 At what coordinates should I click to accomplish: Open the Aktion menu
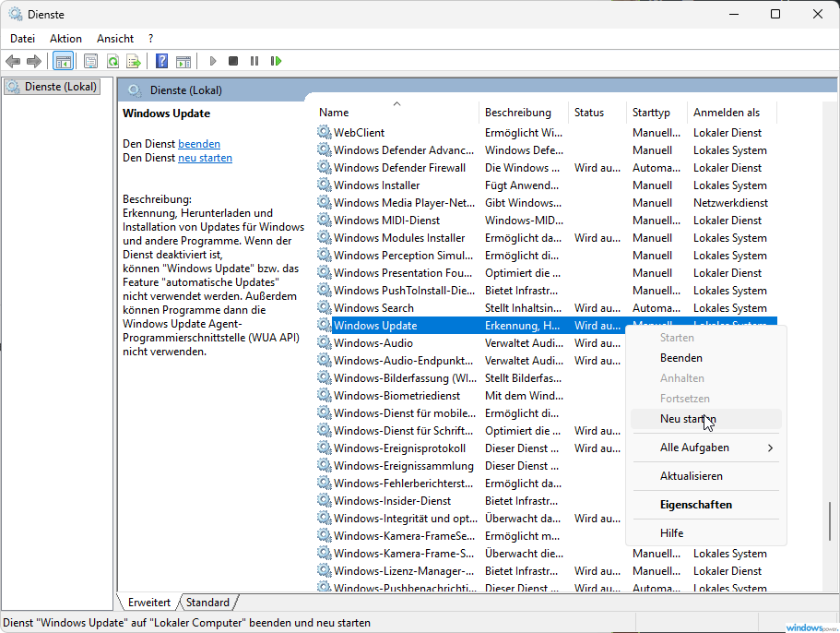[x=65, y=38]
